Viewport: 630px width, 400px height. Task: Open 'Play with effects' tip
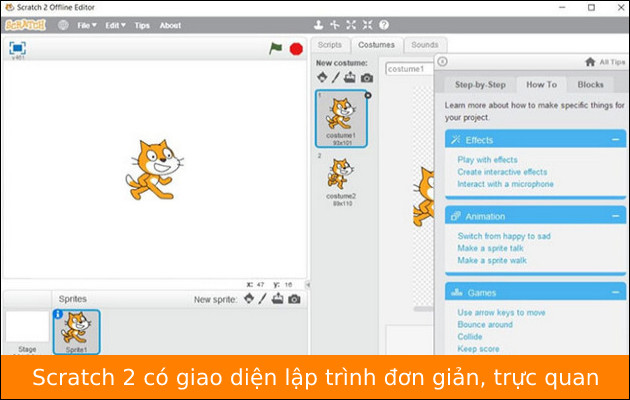click(x=487, y=160)
